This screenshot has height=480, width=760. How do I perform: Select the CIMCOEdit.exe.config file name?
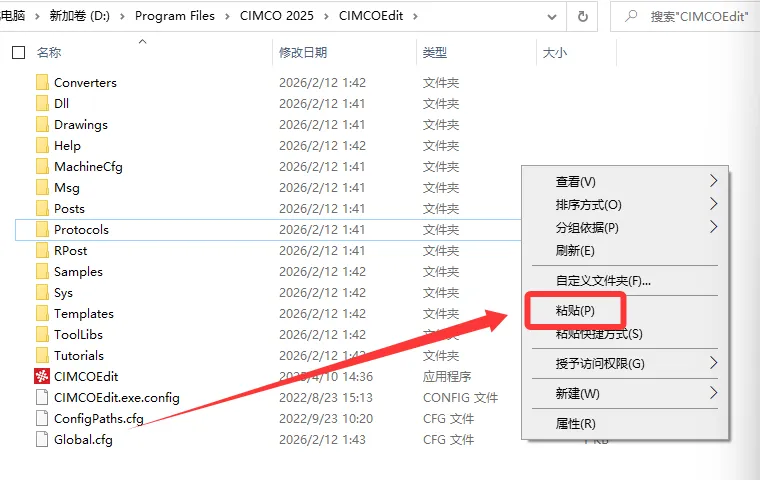click(117, 398)
